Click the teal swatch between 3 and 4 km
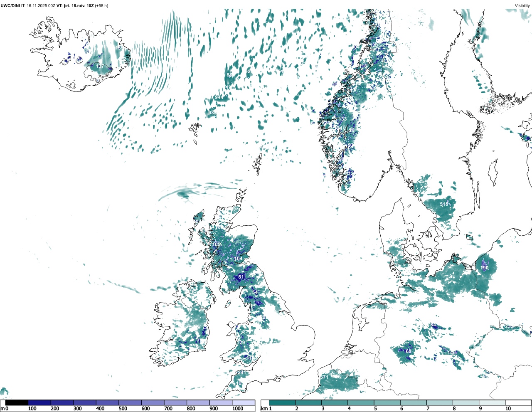Image resolution: width=532 pixels, height=412 pixels. pyautogui.click(x=335, y=402)
